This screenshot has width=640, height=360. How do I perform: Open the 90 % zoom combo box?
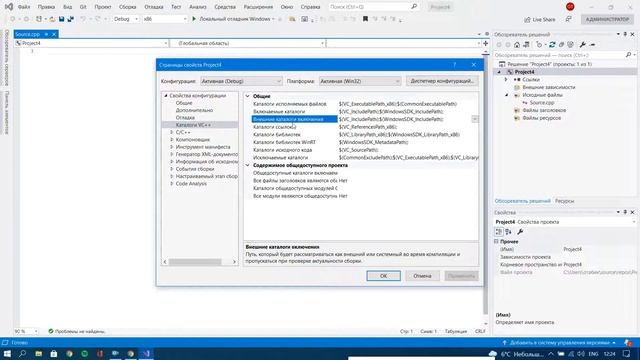click(27, 331)
